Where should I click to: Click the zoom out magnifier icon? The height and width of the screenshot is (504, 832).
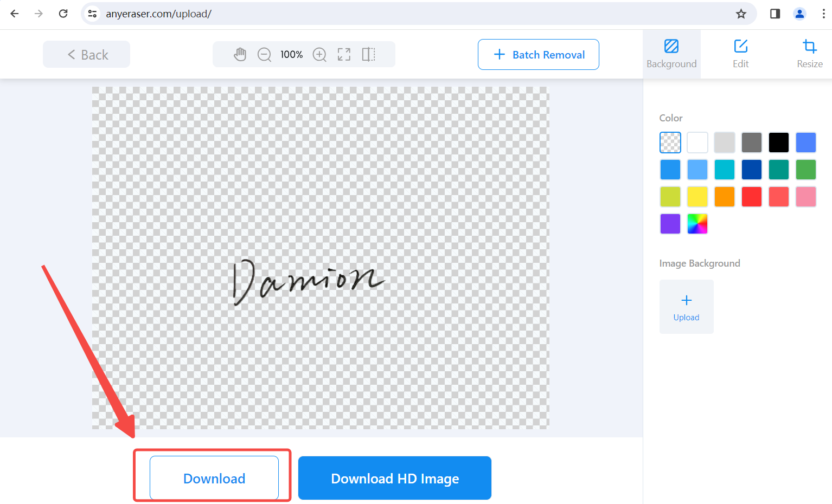coord(264,55)
